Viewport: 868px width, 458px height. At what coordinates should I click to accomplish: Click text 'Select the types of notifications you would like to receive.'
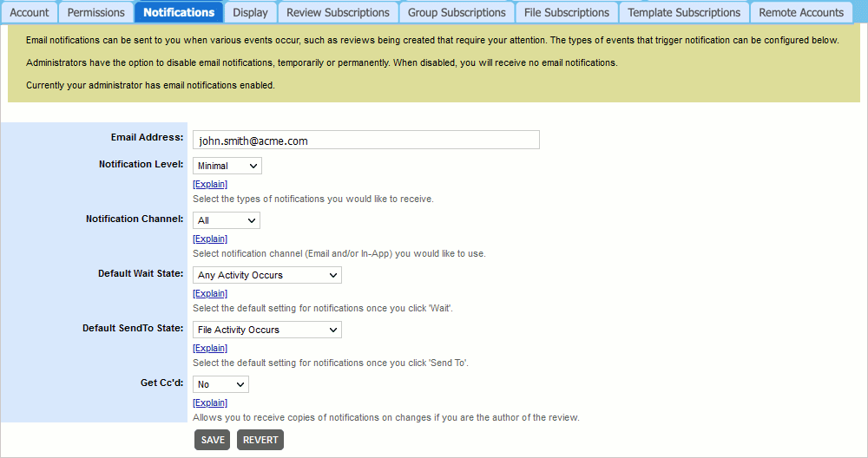(x=313, y=200)
